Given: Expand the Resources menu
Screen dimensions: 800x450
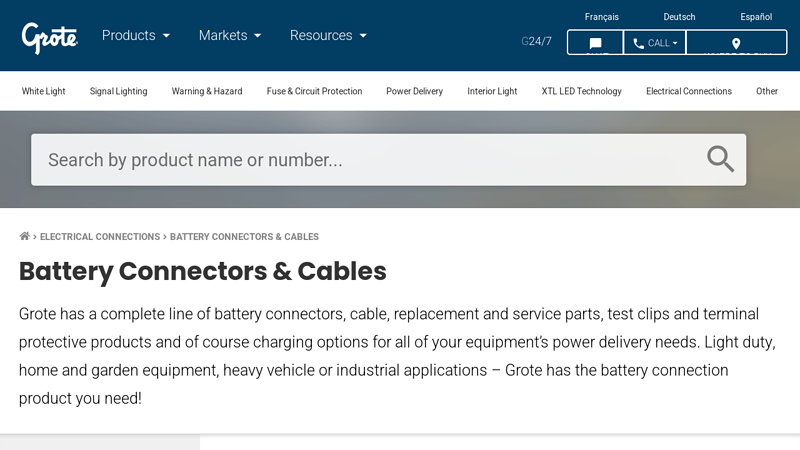Looking at the screenshot, I should [x=328, y=35].
